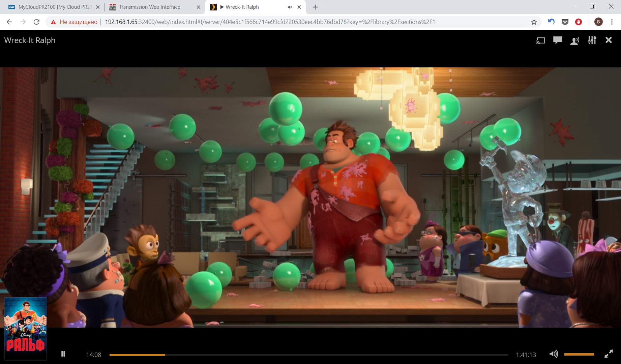
Task: Open subtitles selection speech bubble icon
Action: (x=558, y=40)
